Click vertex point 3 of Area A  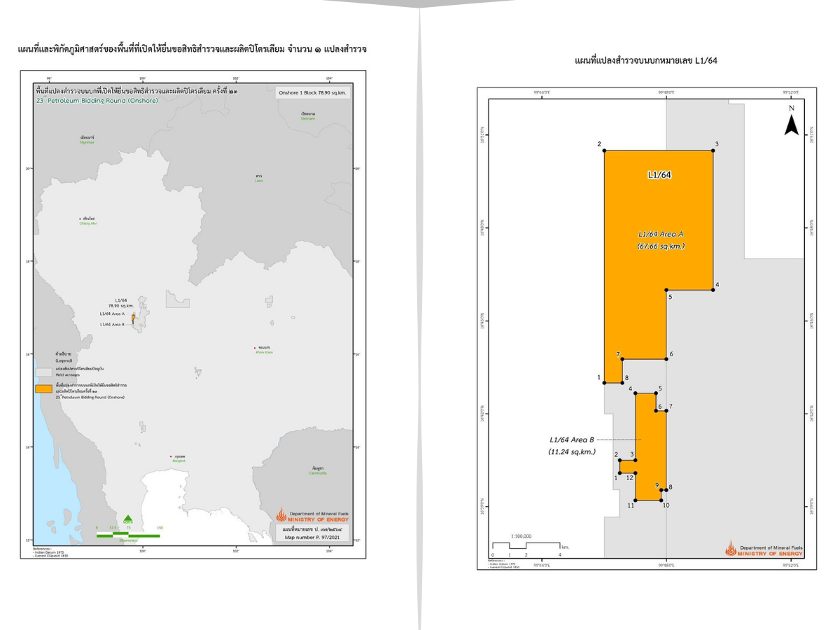[x=713, y=150]
